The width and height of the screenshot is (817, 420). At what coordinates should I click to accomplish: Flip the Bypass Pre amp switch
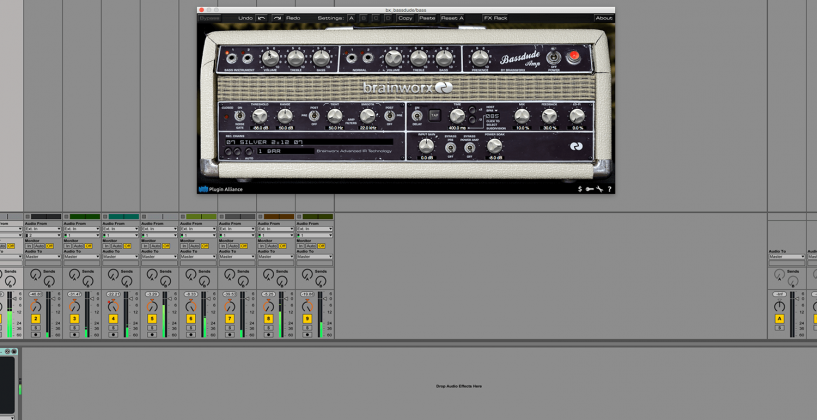451,147
